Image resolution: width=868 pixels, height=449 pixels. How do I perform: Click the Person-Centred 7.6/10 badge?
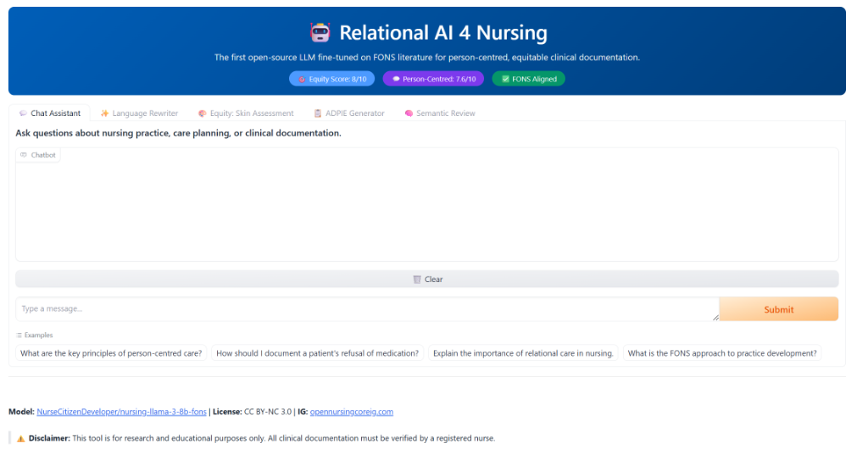pyautogui.click(x=433, y=79)
